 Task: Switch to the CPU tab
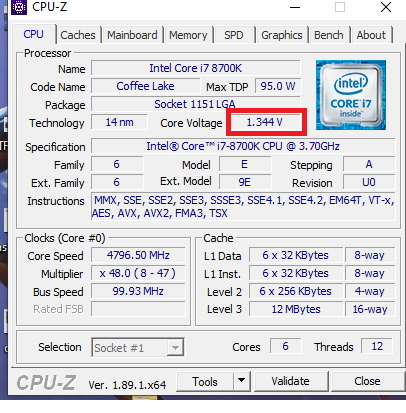(33, 34)
